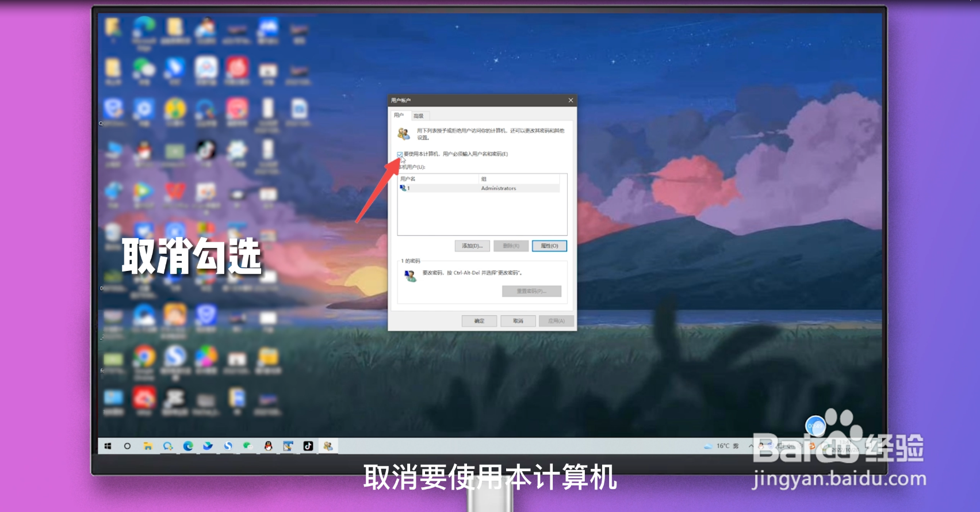Uncheck the require username and password checkbox
This screenshot has width=980, height=512.
(x=400, y=154)
